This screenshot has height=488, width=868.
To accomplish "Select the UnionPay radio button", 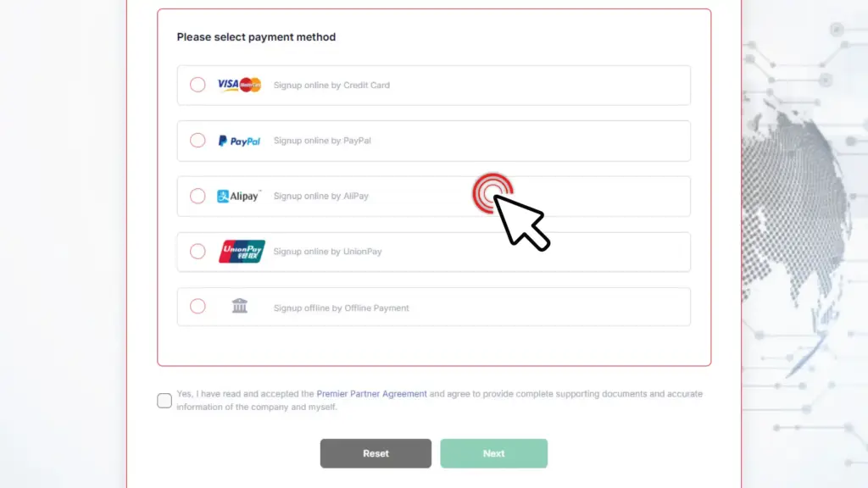I will click(198, 252).
